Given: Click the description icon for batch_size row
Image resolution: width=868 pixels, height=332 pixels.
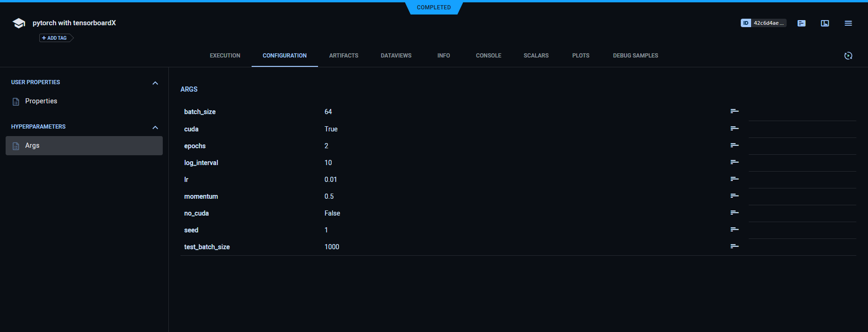Looking at the screenshot, I should pyautogui.click(x=734, y=111).
